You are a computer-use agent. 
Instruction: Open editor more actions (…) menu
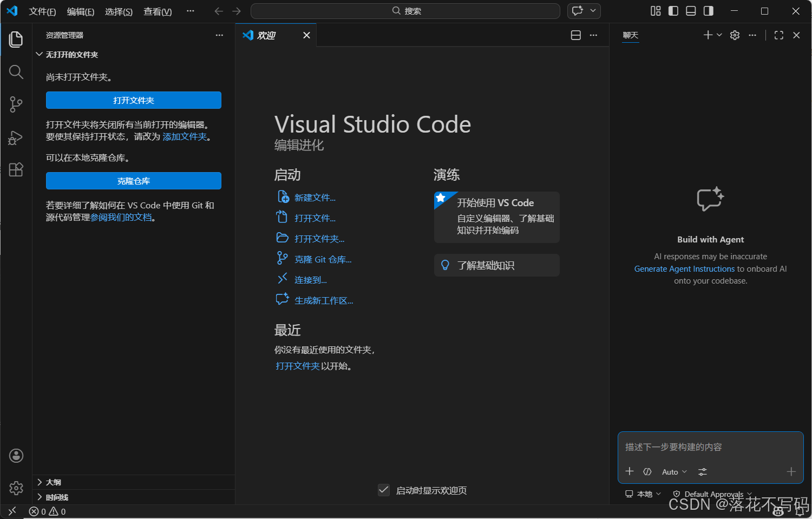coord(594,35)
